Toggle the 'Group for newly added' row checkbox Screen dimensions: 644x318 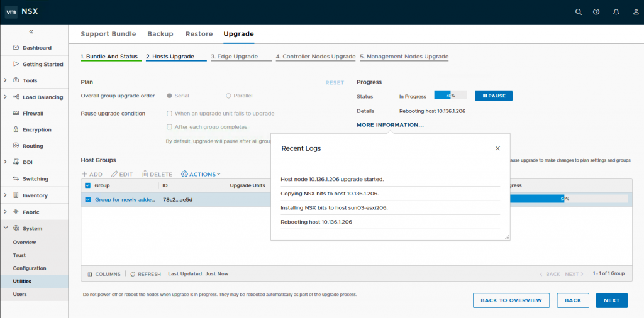point(87,200)
